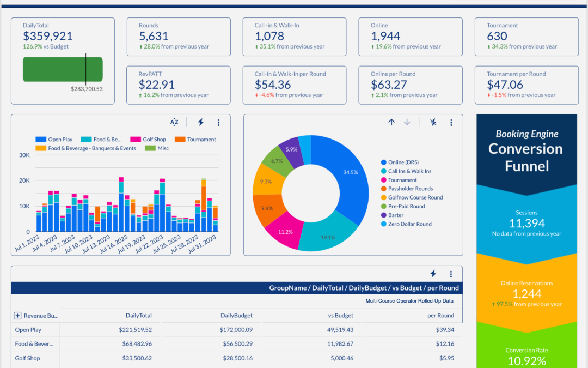Open the bar chart's three-dot options menu
Screen dimensions: 588x368
pyautogui.click(x=218, y=123)
